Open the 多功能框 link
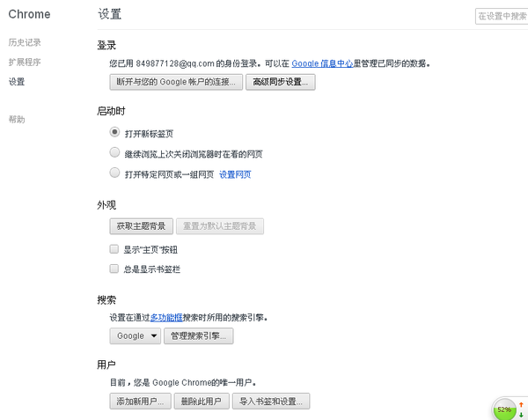 pyautogui.click(x=166, y=317)
